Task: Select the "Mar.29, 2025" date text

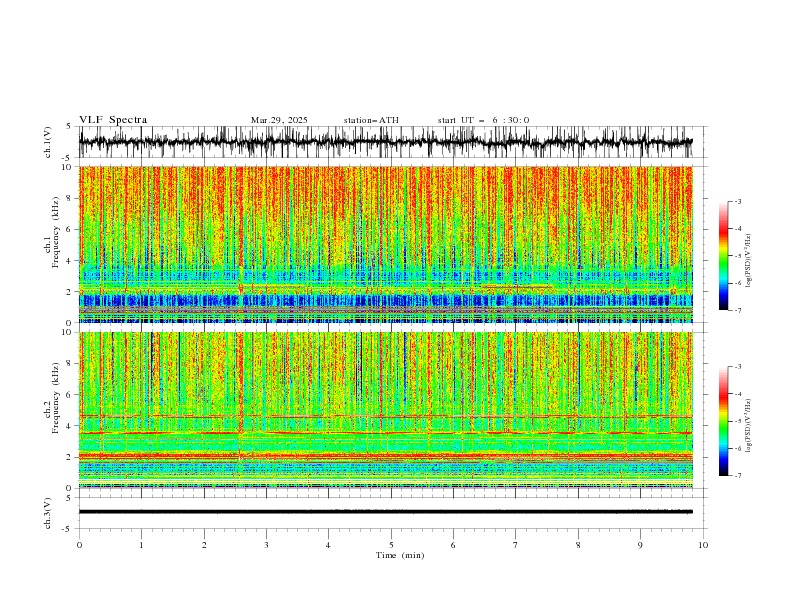Action: tap(279, 120)
